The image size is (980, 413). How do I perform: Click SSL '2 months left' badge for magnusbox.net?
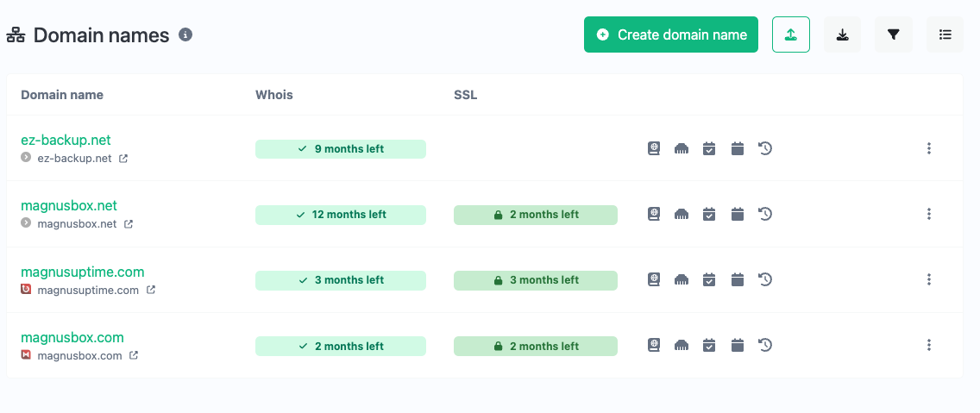point(536,215)
